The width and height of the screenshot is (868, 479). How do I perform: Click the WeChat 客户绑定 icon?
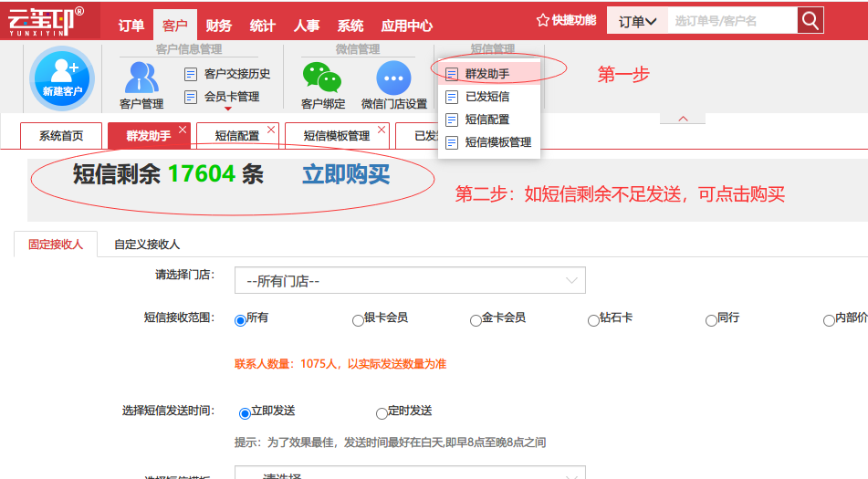[x=322, y=78]
